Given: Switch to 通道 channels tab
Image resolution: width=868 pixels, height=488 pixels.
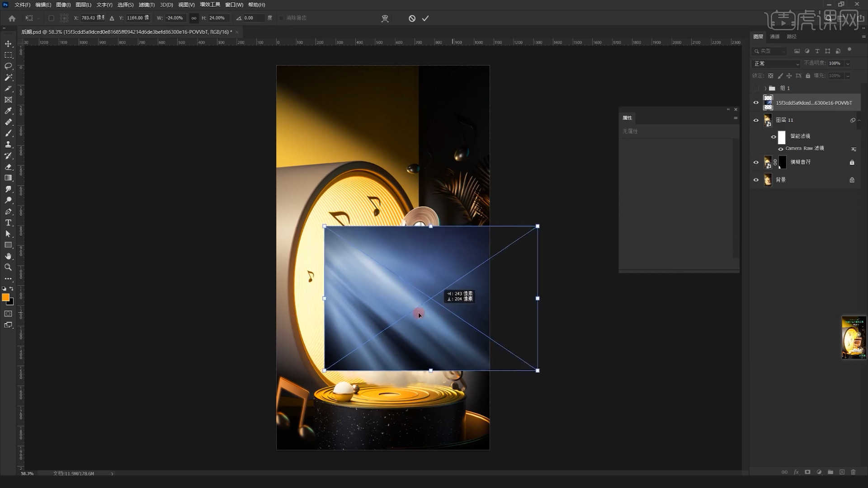Looking at the screenshot, I should (x=775, y=37).
